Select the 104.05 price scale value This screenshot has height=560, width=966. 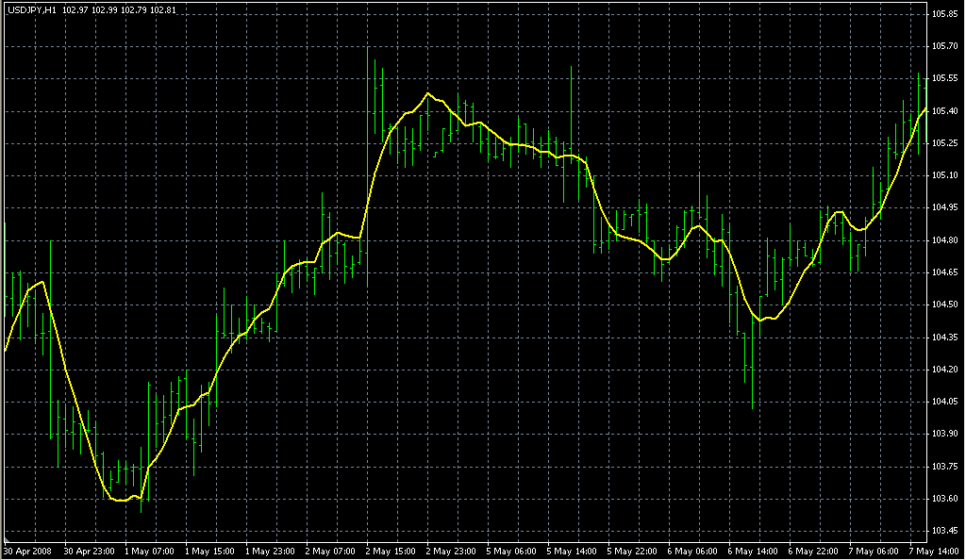pyautogui.click(x=944, y=402)
